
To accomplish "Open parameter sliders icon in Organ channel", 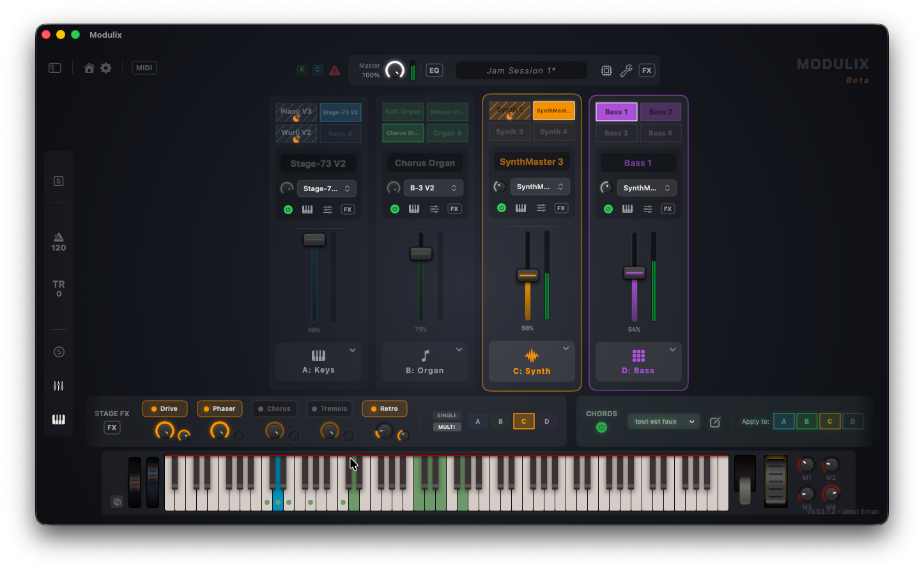I will [x=435, y=209].
